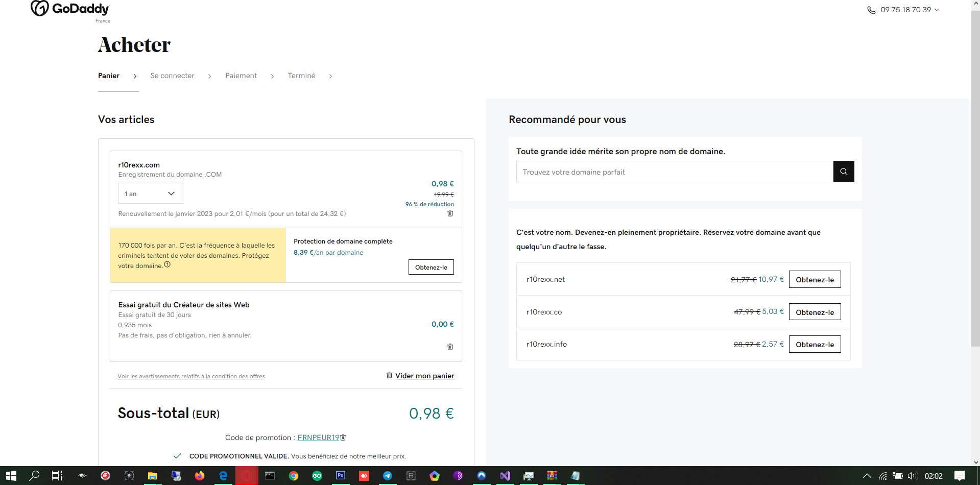Click the 'Protection de domaine complète' heading

[x=343, y=241]
